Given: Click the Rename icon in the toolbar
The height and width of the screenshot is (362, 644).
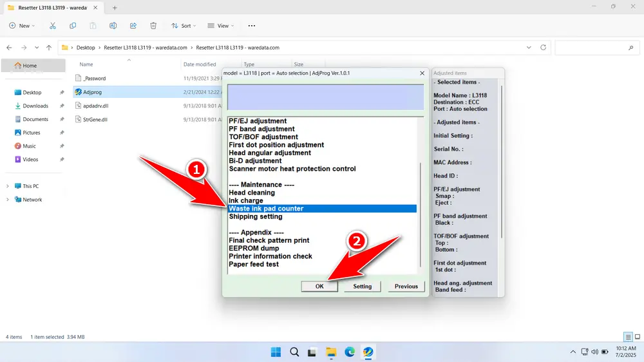Looking at the screenshot, I should (113, 26).
